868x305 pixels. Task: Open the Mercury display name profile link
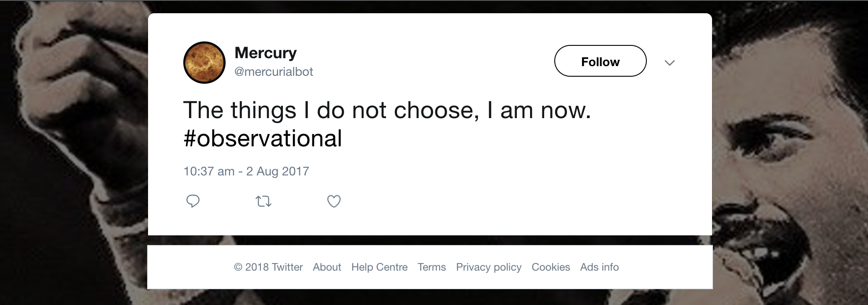tap(265, 53)
